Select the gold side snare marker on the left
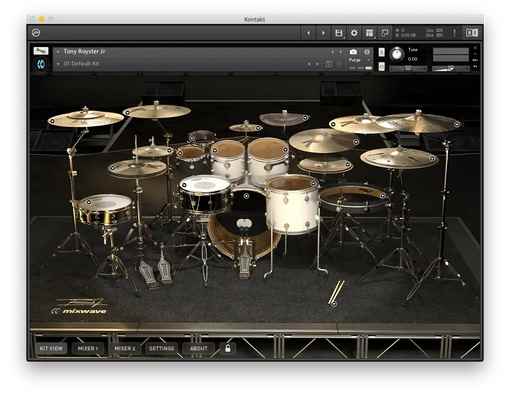507x393 pixels. (88, 202)
